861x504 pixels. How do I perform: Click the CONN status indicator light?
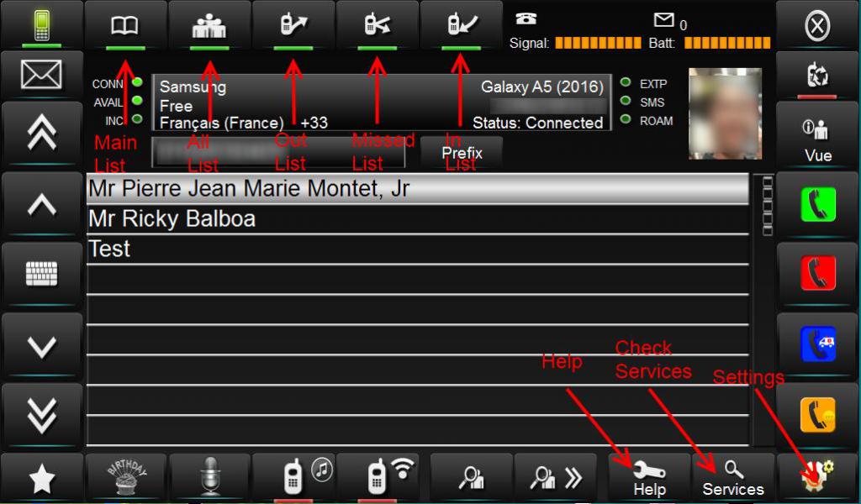(137, 82)
